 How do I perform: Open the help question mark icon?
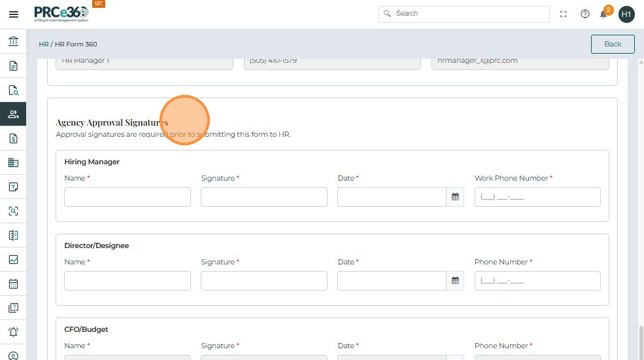coord(585,14)
